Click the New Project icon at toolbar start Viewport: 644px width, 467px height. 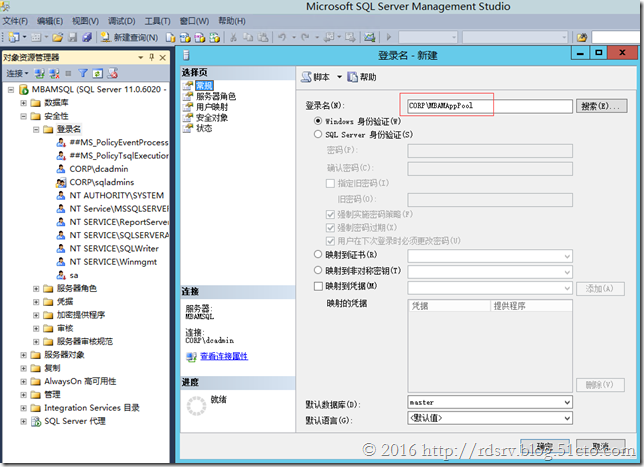pyautogui.click(x=14, y=37)
